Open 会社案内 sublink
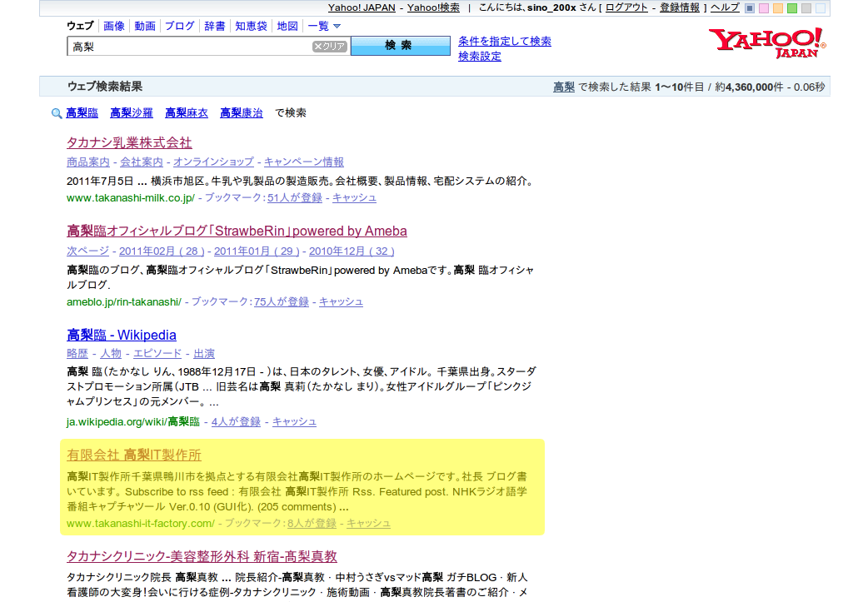 click(142, 162)
